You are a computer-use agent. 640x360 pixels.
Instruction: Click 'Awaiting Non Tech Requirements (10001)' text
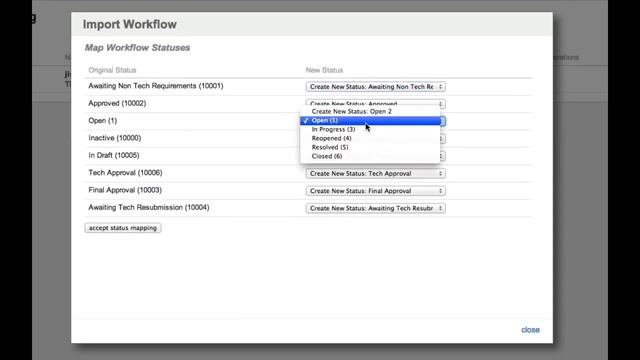click(156, 86)
